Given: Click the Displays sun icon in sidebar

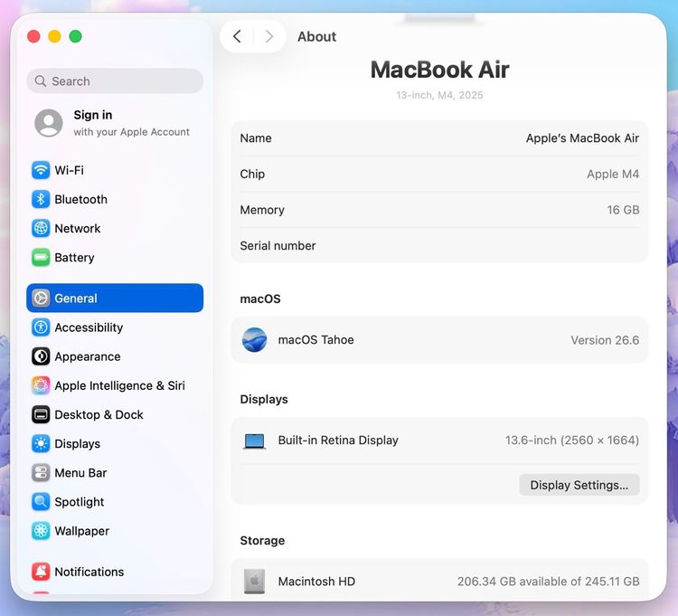Looking at the screenshot, I should [41, 443].
